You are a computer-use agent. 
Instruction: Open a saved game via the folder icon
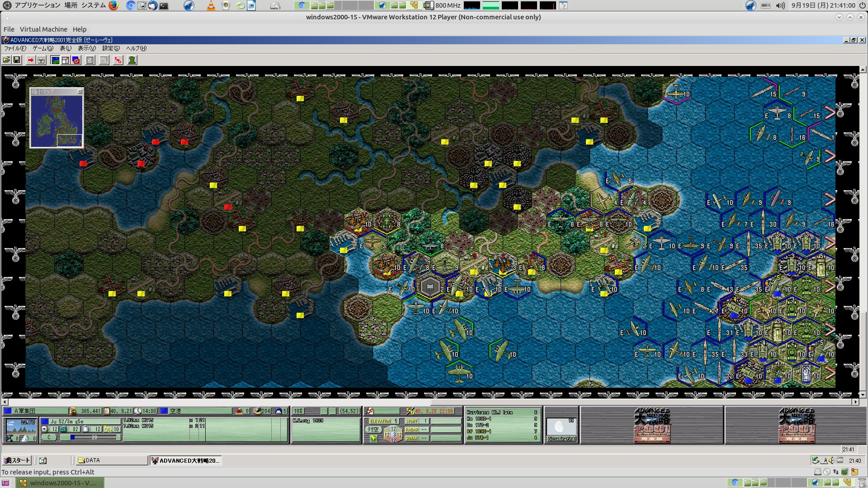pos(7,60)
